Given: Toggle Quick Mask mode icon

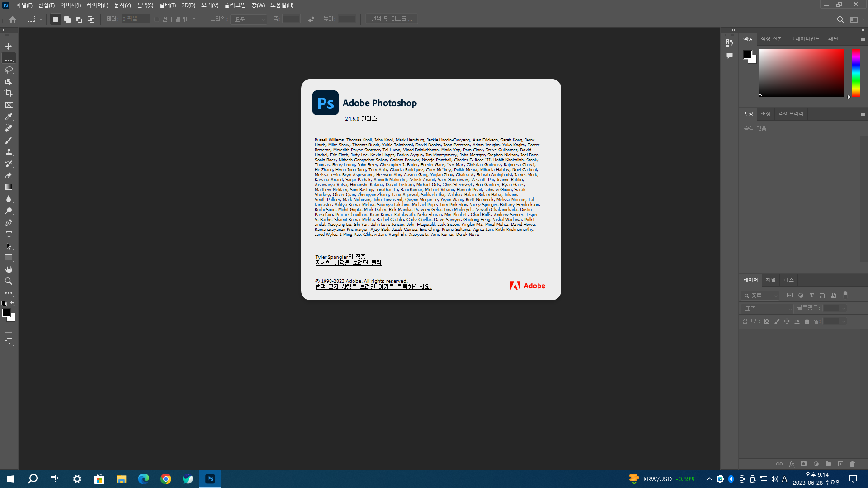Looking at the screenshot, I should coord(9,330).
